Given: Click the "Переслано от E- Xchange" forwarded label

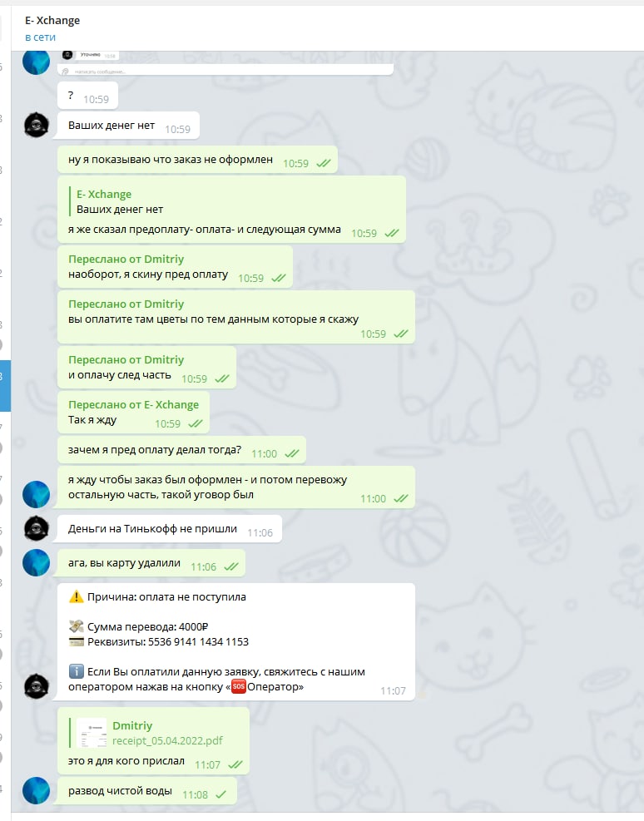Looking at the screenshot, I should click(x=133, y=405).
